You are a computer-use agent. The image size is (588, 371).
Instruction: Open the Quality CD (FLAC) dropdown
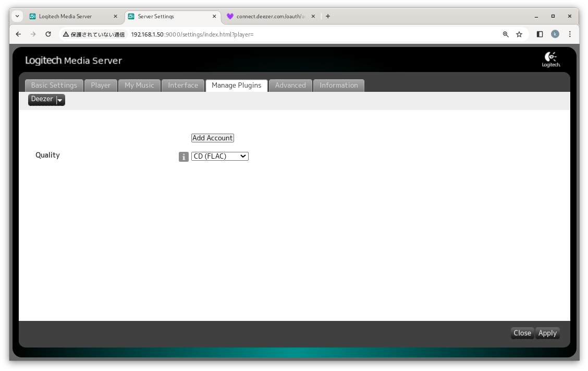click(220, 156)
